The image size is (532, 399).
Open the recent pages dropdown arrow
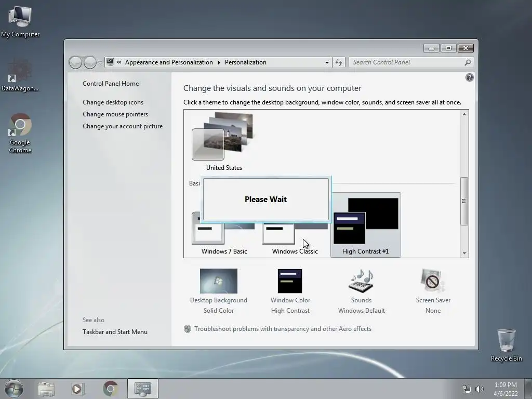coord(100,63)
